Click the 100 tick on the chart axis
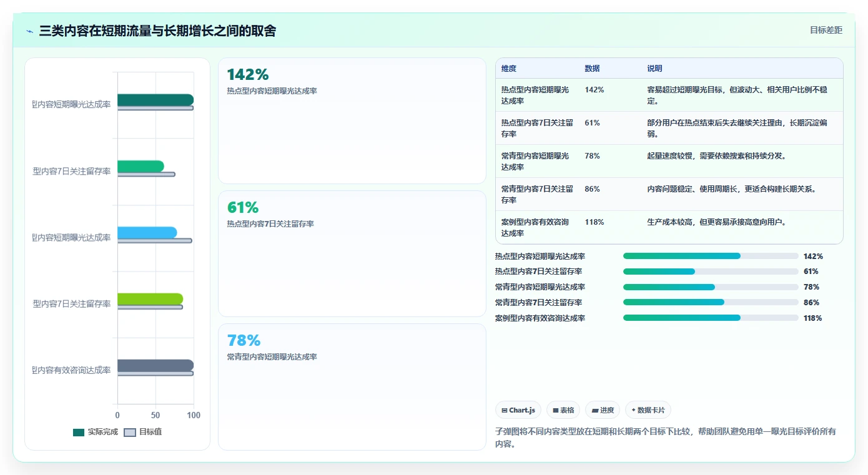868x475 pixels. tap(194, 415)
